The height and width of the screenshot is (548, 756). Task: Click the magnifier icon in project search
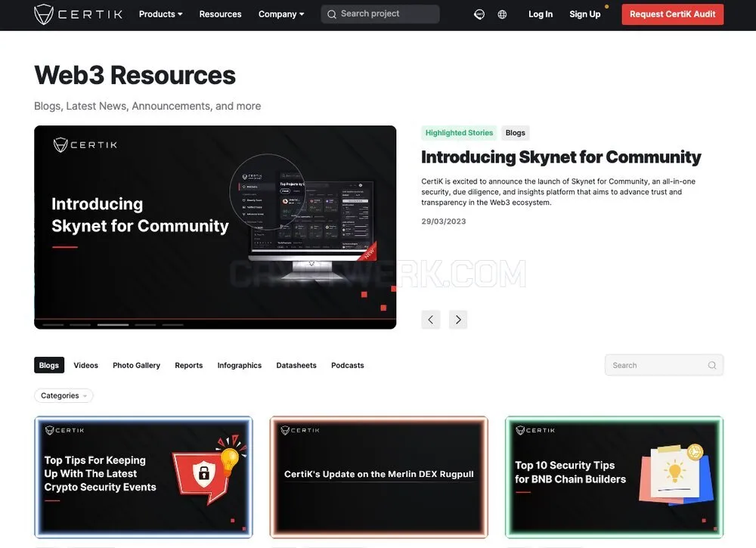point(332,14)
